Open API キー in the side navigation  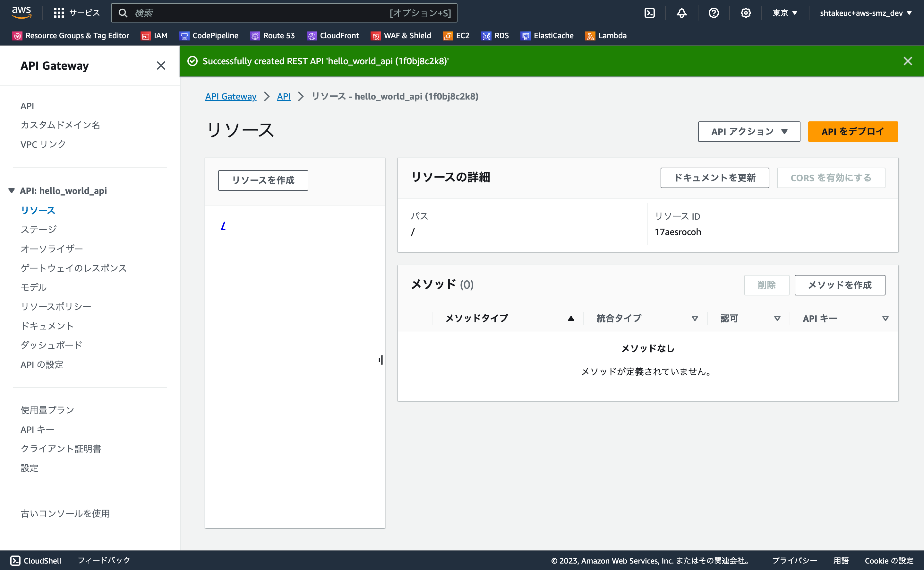click(x=38, y=430)
